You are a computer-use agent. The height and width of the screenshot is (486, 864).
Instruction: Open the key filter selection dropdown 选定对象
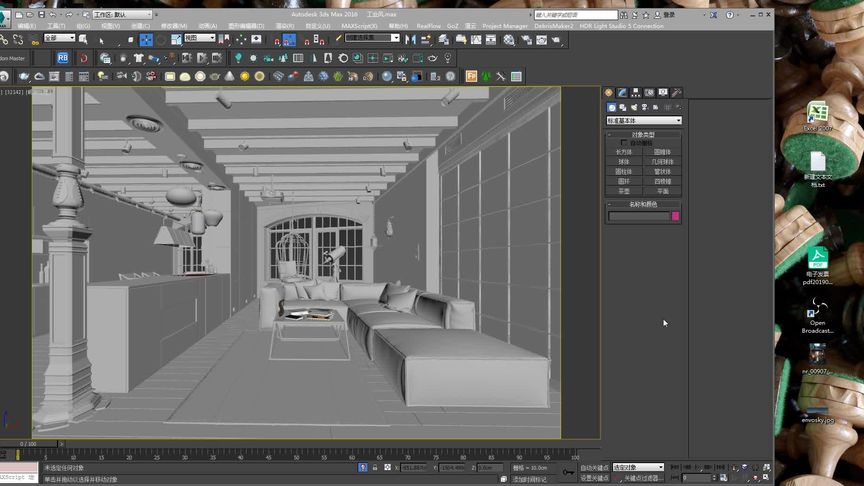coord(638,467)
